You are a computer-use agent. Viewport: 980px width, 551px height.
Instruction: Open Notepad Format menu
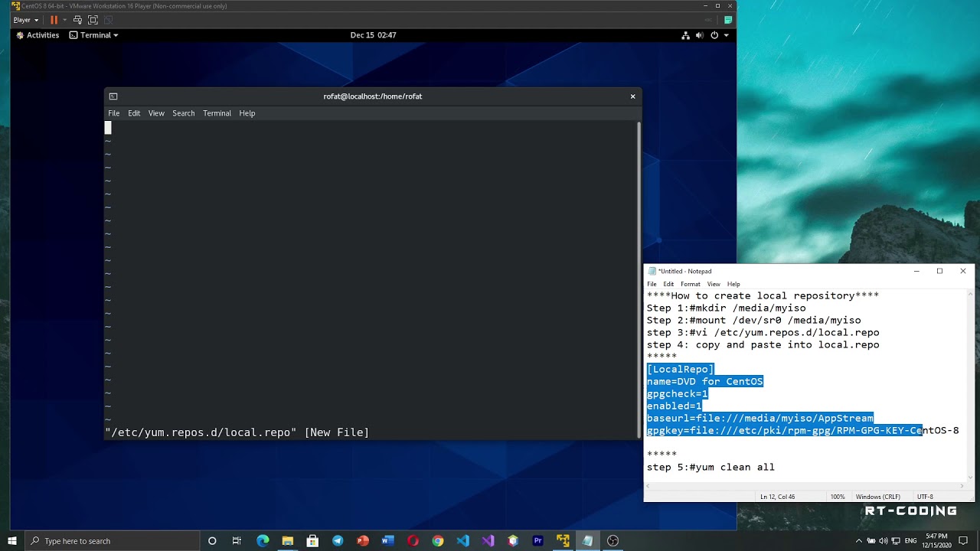691,284
